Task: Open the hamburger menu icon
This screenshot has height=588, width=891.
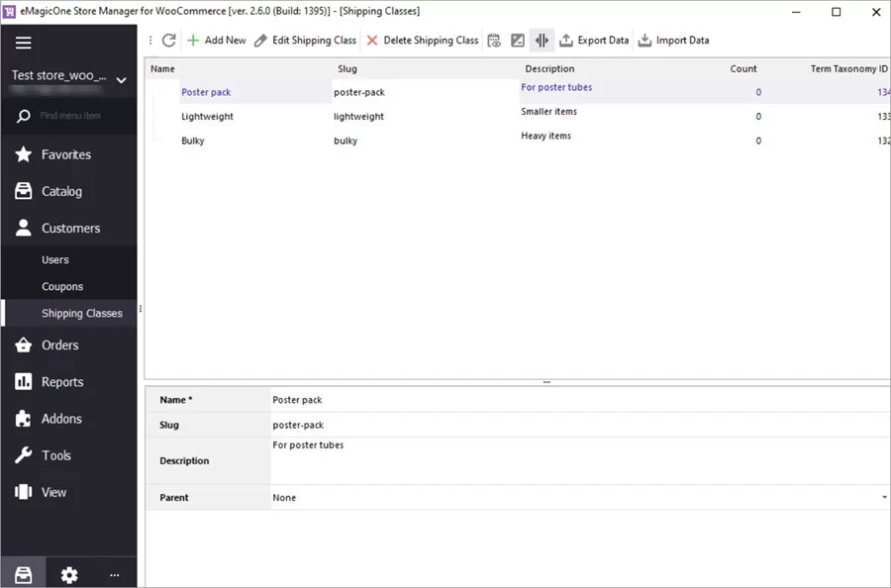Action: coord(24,42)
